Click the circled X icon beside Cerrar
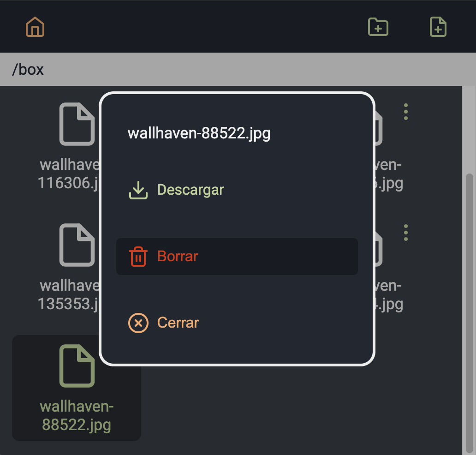Image resolution: width=476 pixels, height=455 pixels. [138, 323]
